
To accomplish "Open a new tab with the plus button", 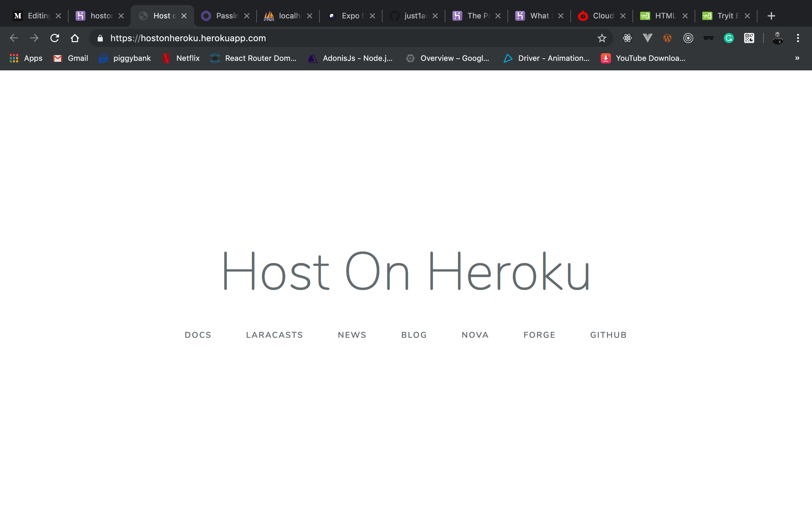I will tap(771, 16).
